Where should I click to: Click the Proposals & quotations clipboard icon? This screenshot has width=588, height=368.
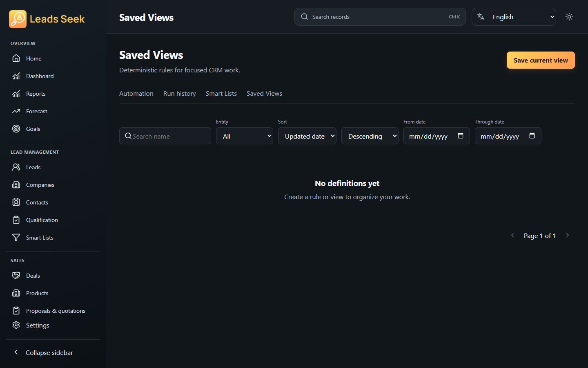click(x=16, y=311)
